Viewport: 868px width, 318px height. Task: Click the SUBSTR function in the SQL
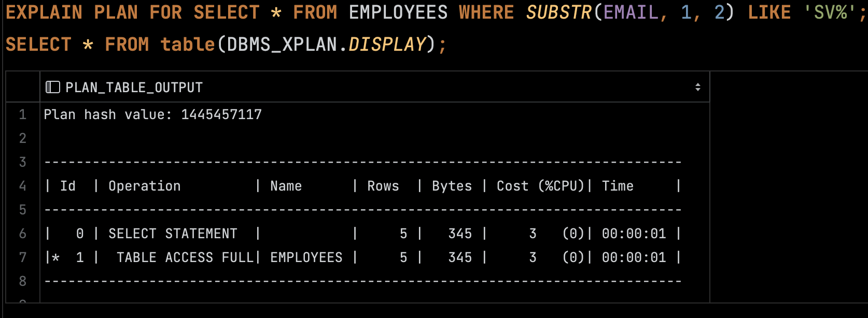click(559, 12)
